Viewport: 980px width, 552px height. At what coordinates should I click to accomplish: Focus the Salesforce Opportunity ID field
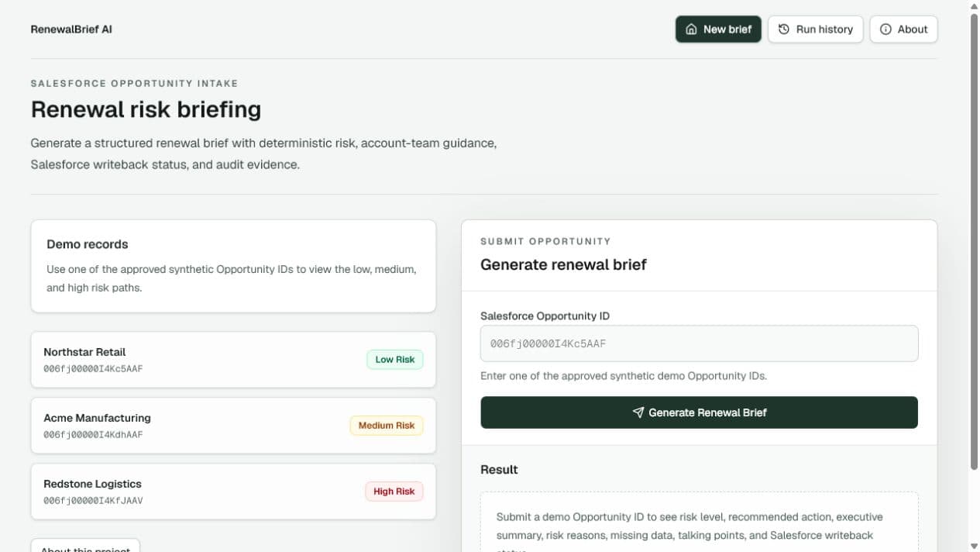(x=699, y=343)
